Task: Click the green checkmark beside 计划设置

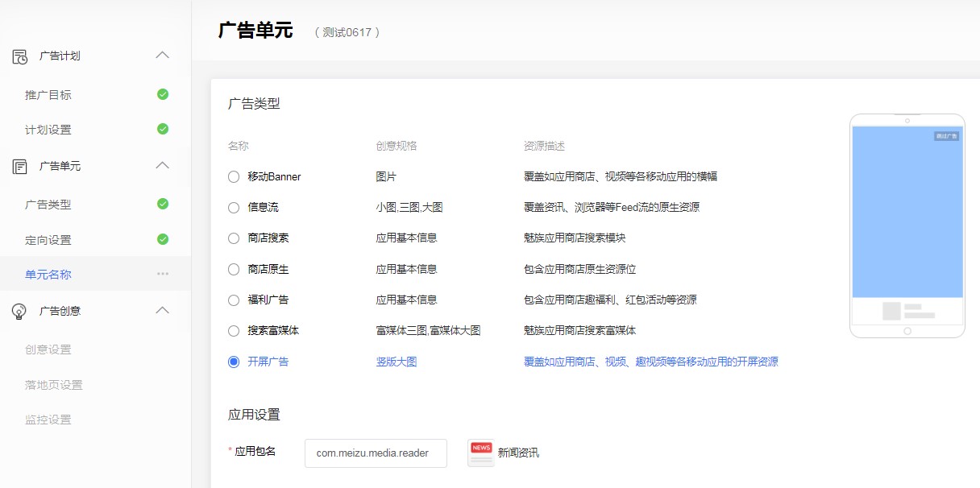Action: pos(162,129)
